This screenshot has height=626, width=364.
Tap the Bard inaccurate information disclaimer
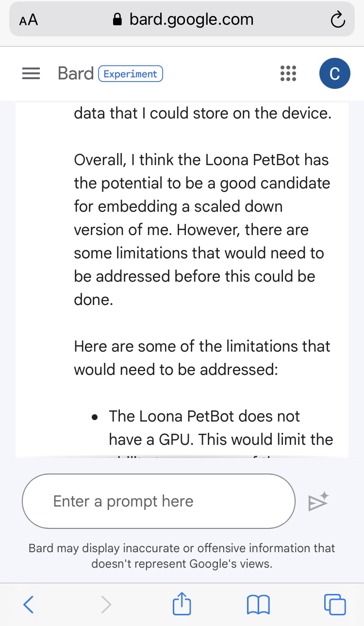pyautogui.click(x=182, y=556)
